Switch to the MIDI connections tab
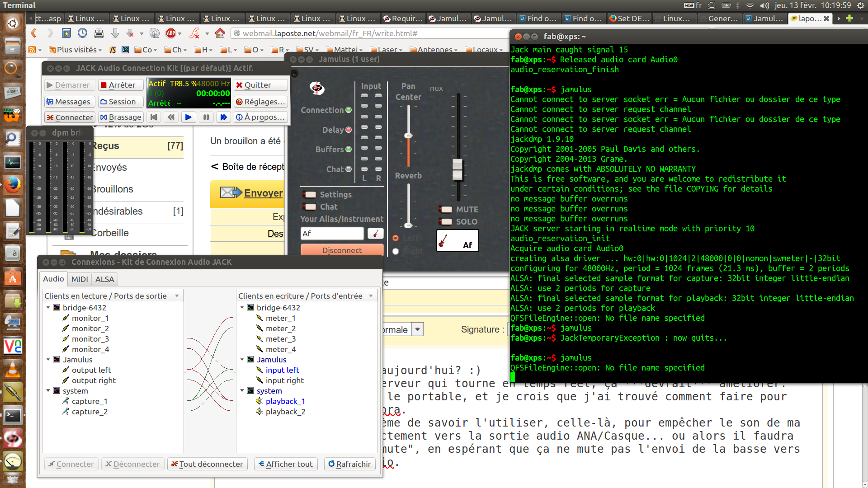The image size is (868, 488). 80,279
